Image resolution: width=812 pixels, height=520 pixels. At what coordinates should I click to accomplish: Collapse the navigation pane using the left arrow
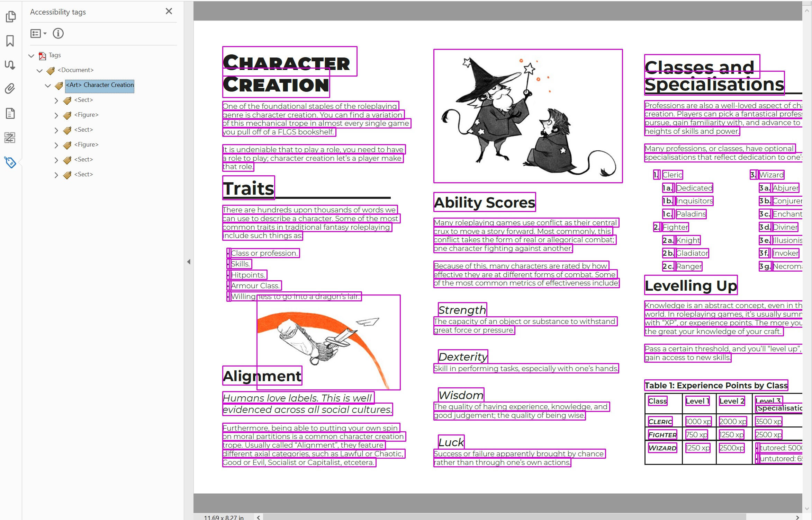pyautogui.click(x=189, y=262)
